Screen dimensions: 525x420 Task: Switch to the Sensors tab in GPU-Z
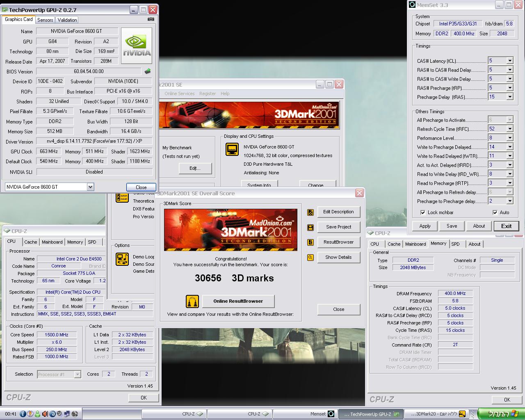[45, 20]
